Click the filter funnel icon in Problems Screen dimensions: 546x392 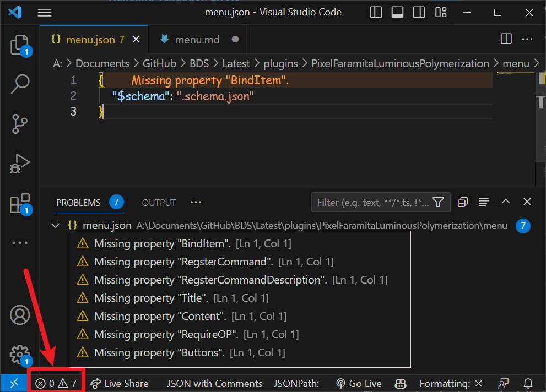438,203
